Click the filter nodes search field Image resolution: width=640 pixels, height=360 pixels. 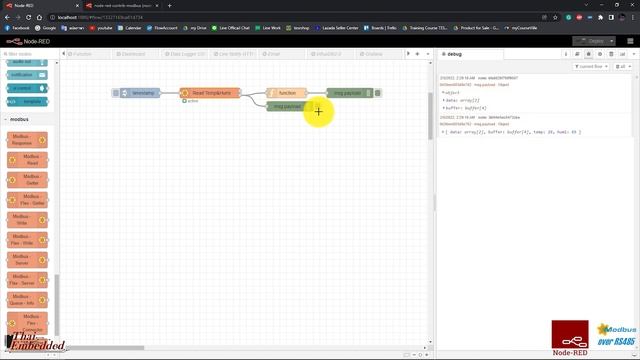tap(29, 54)
